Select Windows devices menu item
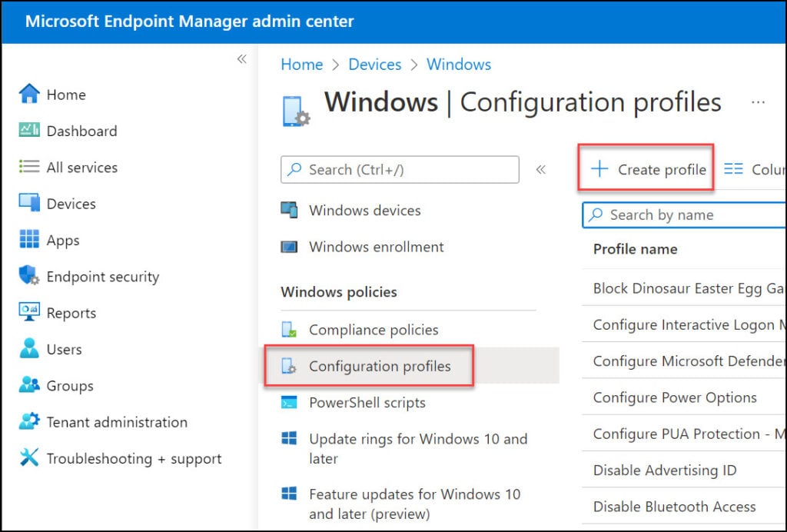787x532 pixels. coord(365,211)
